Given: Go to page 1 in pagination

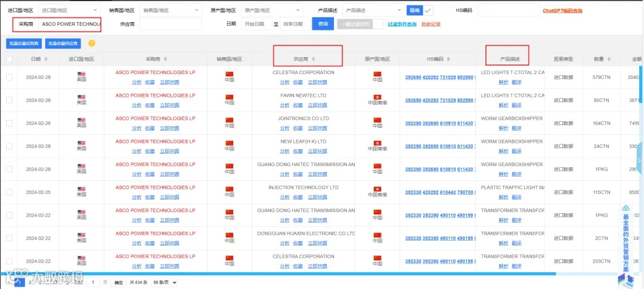Looking at the screenshot, I should coord(20,282).
